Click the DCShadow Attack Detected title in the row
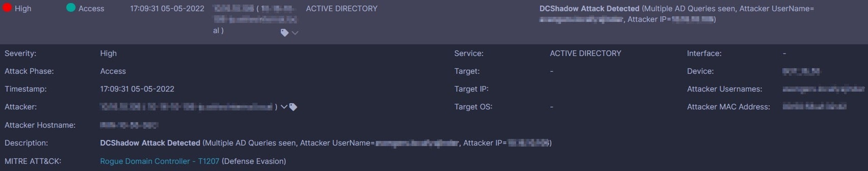This screenshot has width=868, height=171. pyautogui.click(x=589, y=8)
